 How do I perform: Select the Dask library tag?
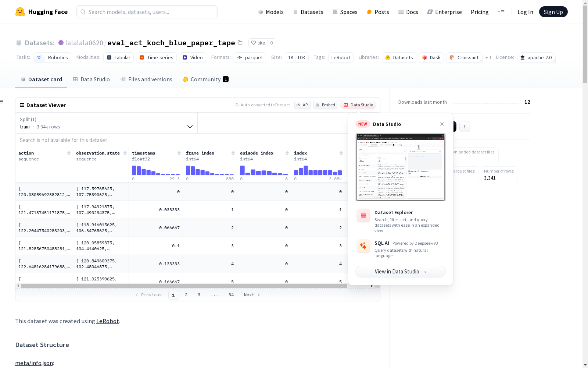431,57
